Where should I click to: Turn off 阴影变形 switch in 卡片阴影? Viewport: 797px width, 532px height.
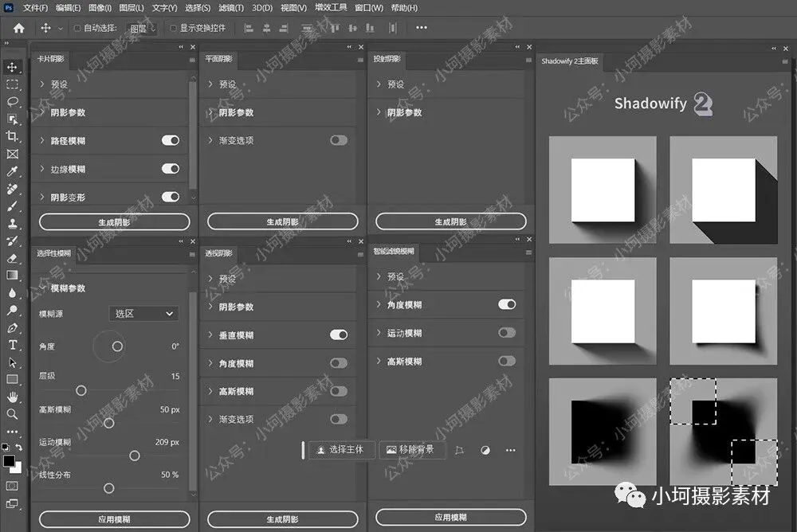171,197
